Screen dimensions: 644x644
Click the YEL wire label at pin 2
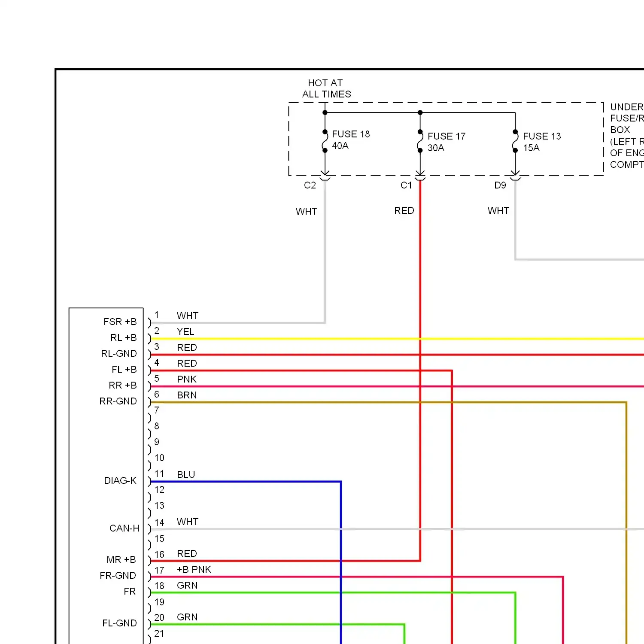[185, 331]
